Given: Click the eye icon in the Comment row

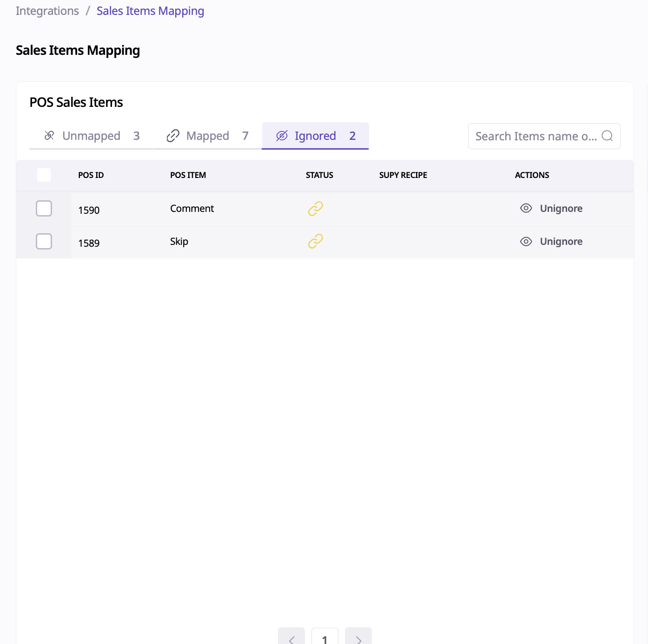Looking at the screenshot, I should (526, 208).
